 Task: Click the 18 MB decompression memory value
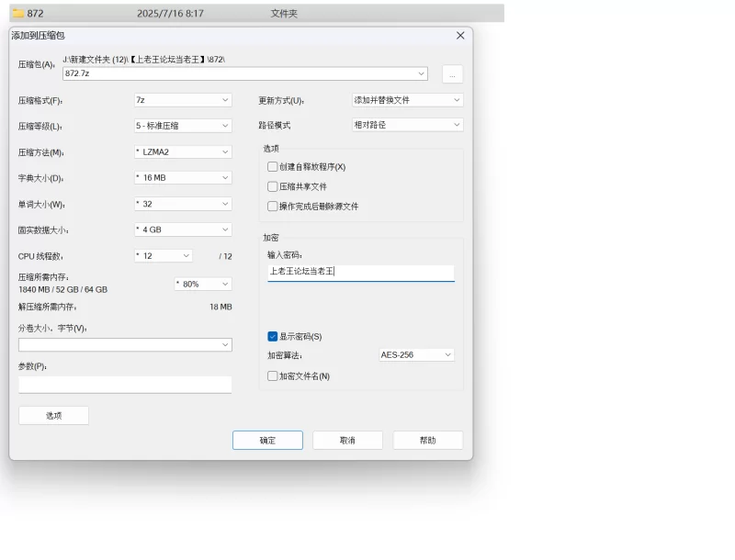coord(220,307)
